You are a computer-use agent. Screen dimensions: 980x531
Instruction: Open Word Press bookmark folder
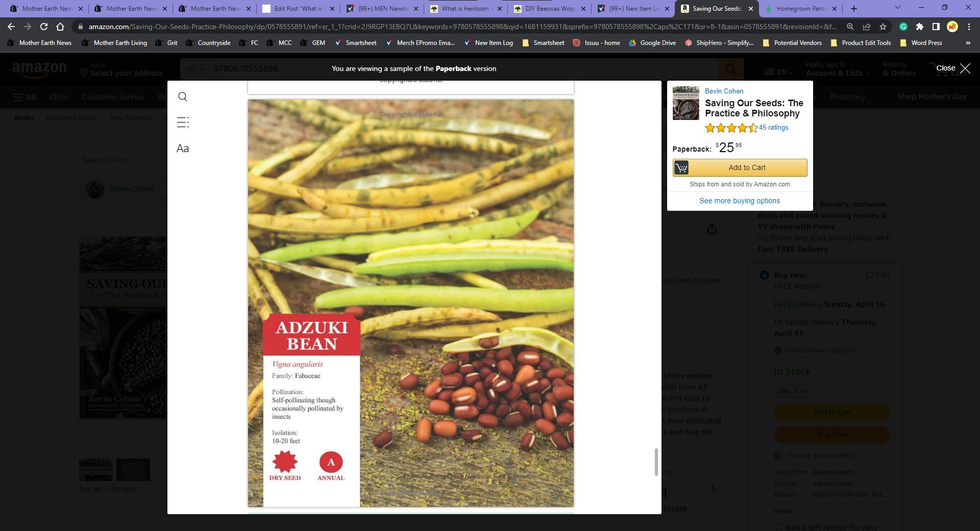coord(921,43)
